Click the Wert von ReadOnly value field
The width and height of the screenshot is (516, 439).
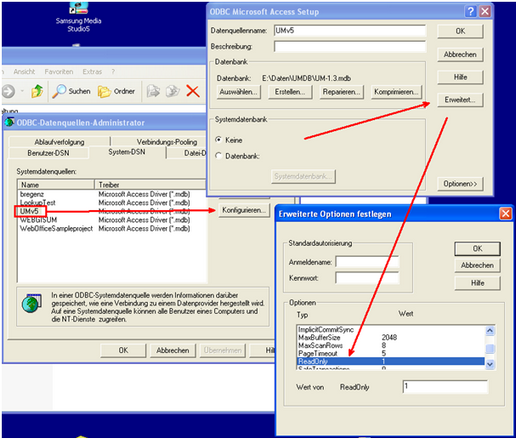[445, 387]
